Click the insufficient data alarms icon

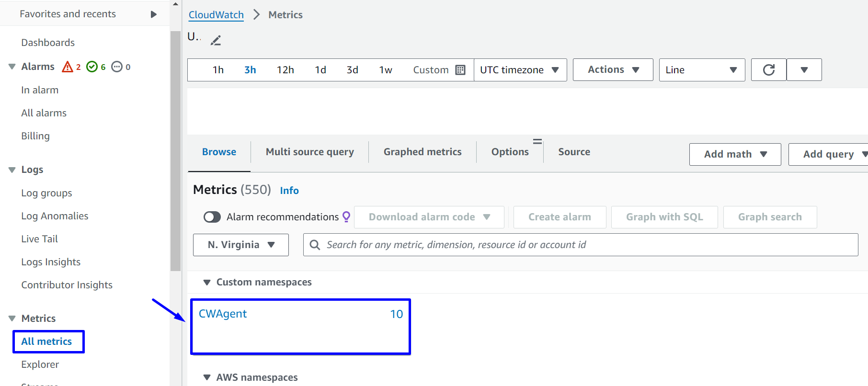click(117, 67)
